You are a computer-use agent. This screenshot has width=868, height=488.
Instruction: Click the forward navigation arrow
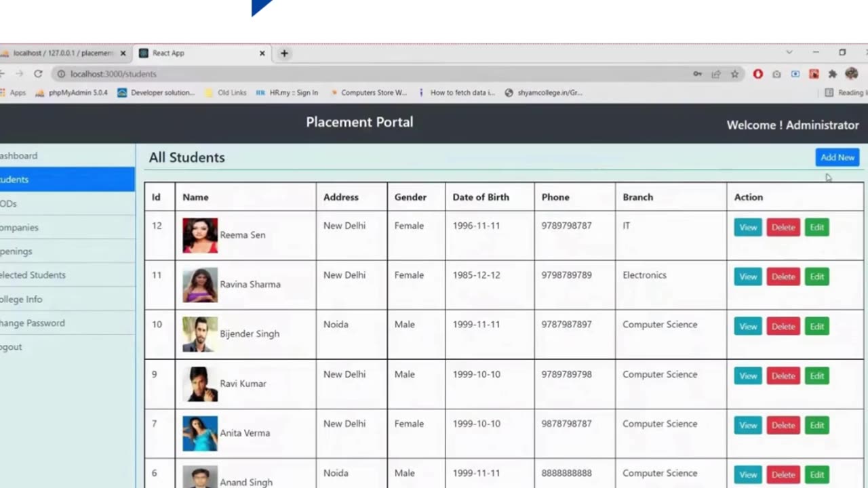tap(19, 74)
